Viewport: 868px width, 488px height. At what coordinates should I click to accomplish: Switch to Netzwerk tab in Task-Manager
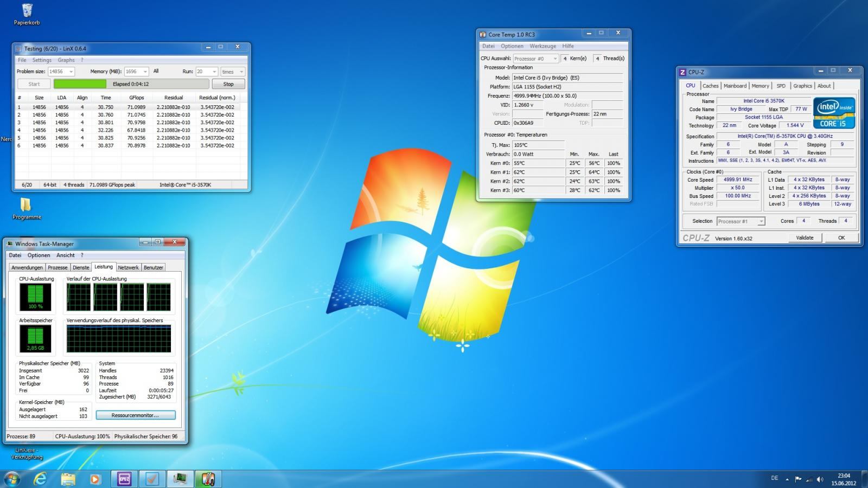[129, 267]
